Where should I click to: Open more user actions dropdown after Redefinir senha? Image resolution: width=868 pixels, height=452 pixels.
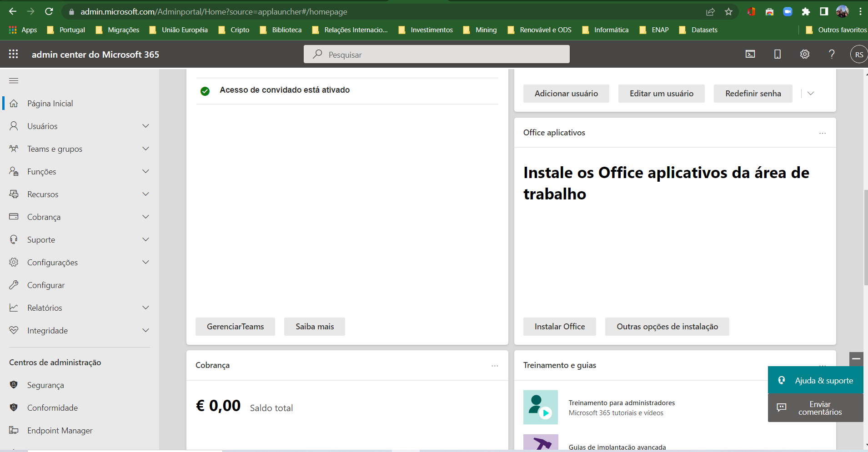coord(810,94)
